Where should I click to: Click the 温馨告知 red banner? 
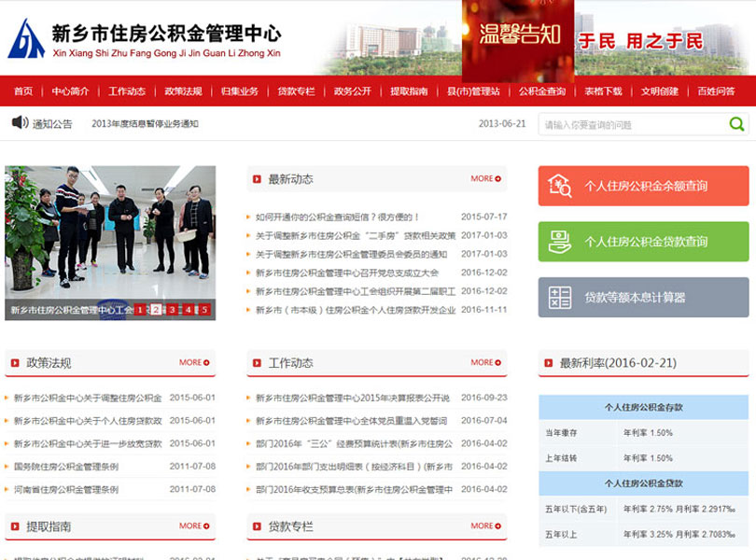tap(518, 37)
